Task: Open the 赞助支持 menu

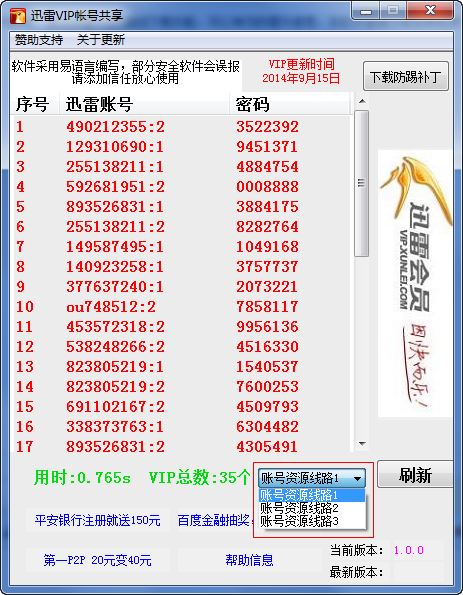Action: (x=39, y=40)
